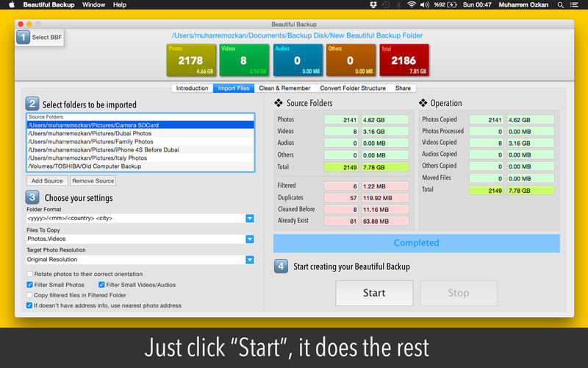The height and width of the screenshot is (368, 588).
Task: Click the Source Folders list header
Action: pyautogui.click(x=140, y=117)
